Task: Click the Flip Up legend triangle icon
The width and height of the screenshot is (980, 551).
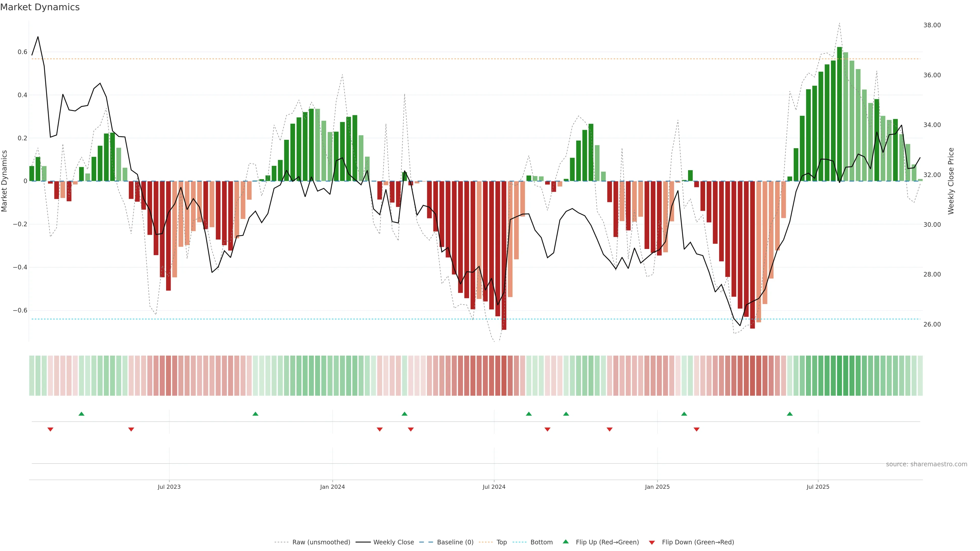Action: pyautogui.click(x=566, y=542)
